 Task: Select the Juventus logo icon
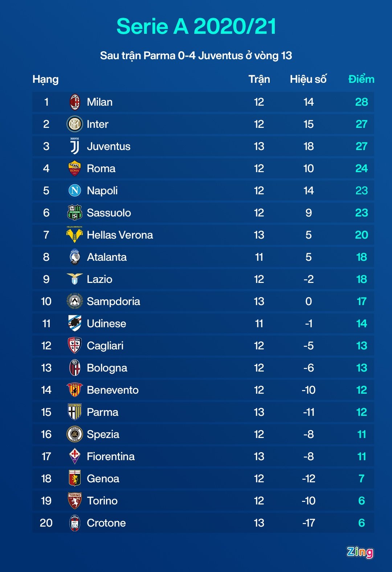pos(75,146)
